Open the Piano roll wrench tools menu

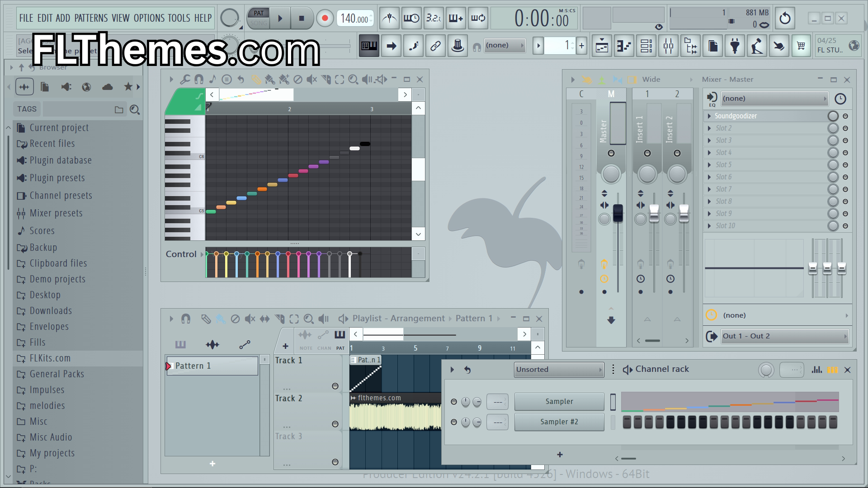(184, 80)
